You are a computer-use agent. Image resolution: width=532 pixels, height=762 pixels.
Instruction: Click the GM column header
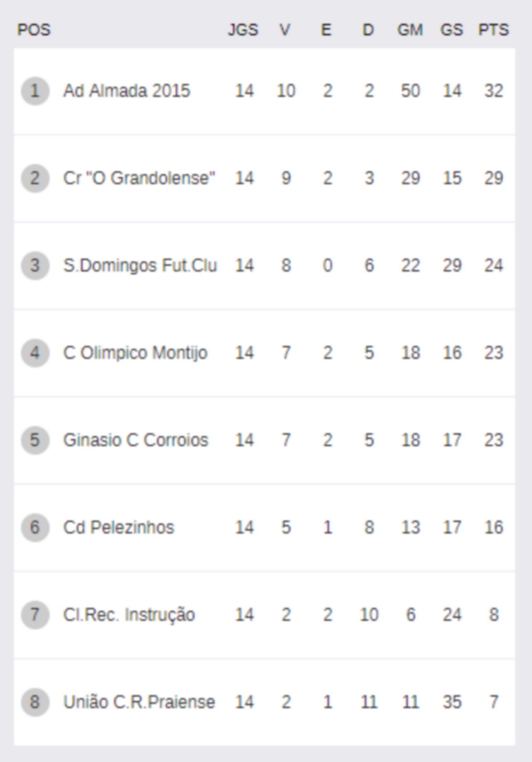(x=410, y=30)
